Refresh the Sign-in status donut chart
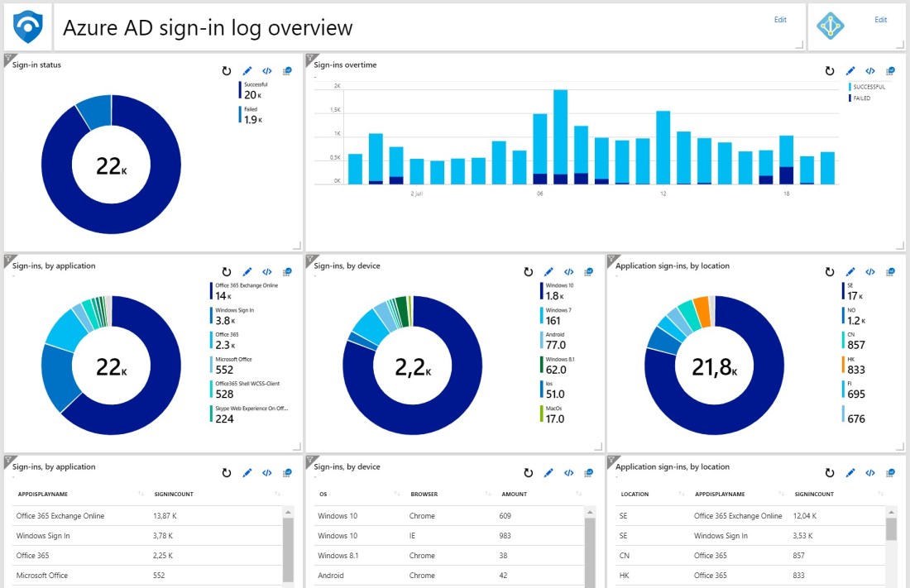Viewport: 910px width, 588px height. [227, 70]
